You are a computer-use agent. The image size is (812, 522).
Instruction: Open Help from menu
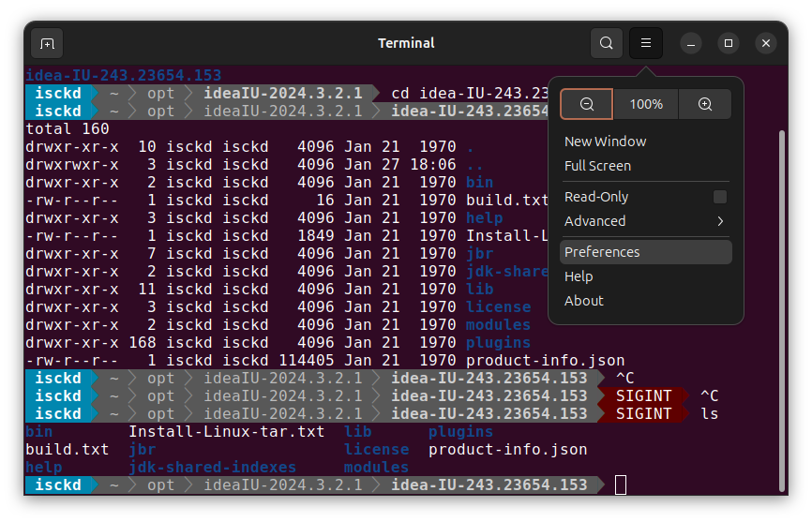(646, 276)
